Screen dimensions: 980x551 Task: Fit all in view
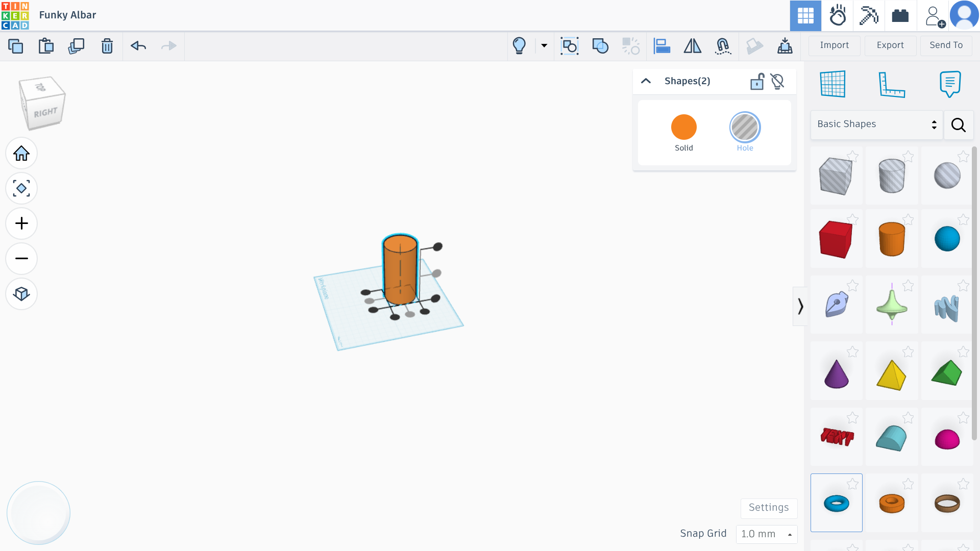coord(21,188)
